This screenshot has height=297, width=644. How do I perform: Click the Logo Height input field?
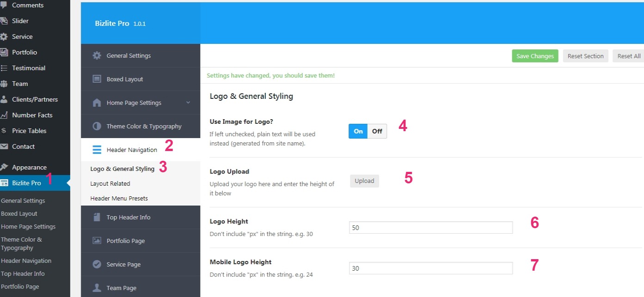pyautogui.click(x=431, y=227)
